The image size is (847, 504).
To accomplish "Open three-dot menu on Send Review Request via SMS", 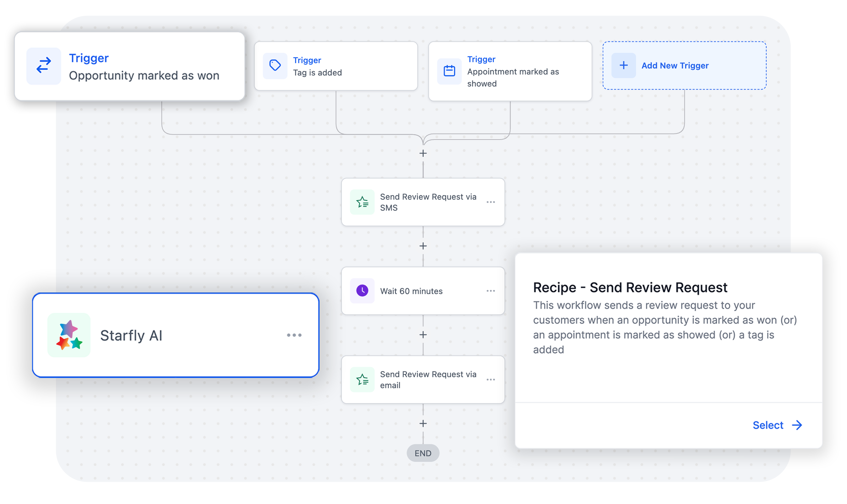I will (490, 202).
